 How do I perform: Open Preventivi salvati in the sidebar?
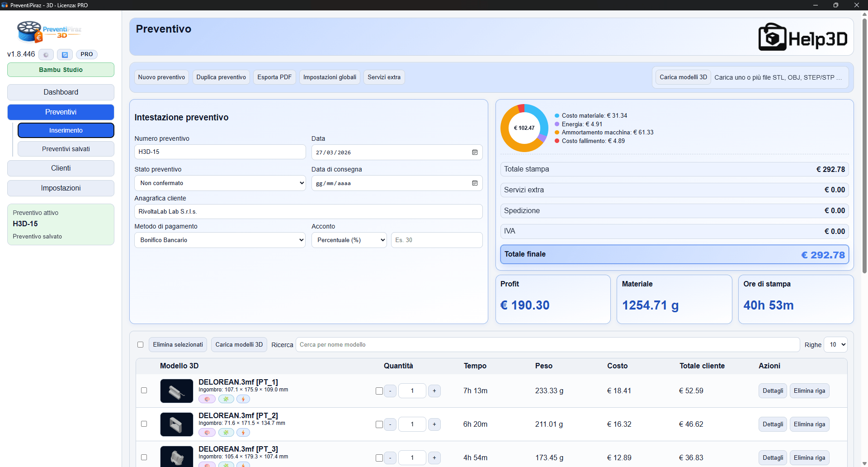(x=66, y=149)
